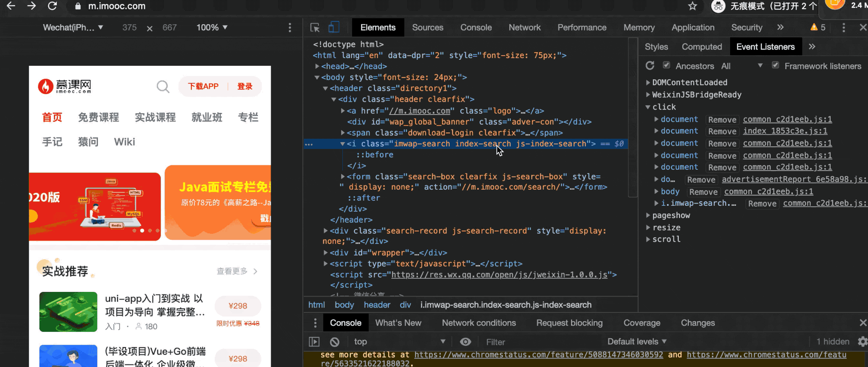The image size is (868, 367).
Task: Activate the inspect element picker icon
Action: click(315, 28)
